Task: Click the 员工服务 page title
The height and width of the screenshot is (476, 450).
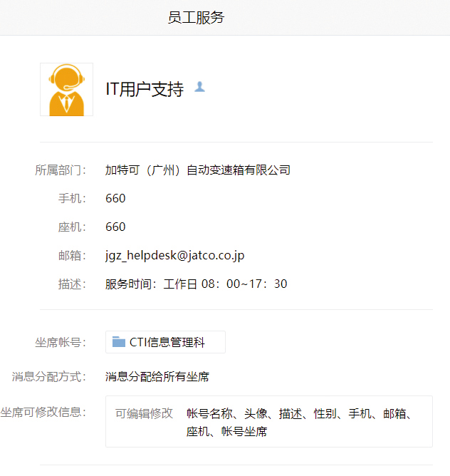Action: pyautogui.click(x=196, y=18)
